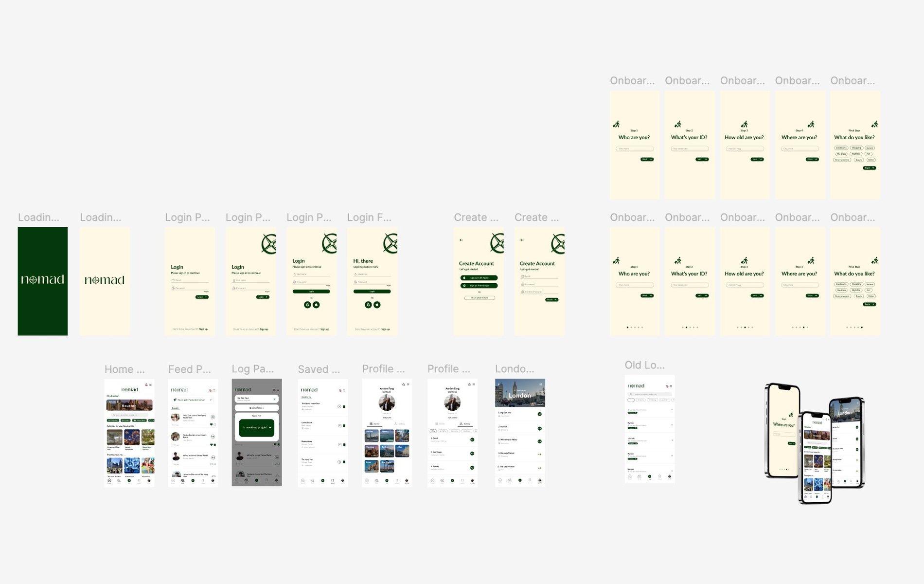Click the Google icon under the wide Login button
Viewport: 924px width, 584px height.
click(x=307, y=305)
